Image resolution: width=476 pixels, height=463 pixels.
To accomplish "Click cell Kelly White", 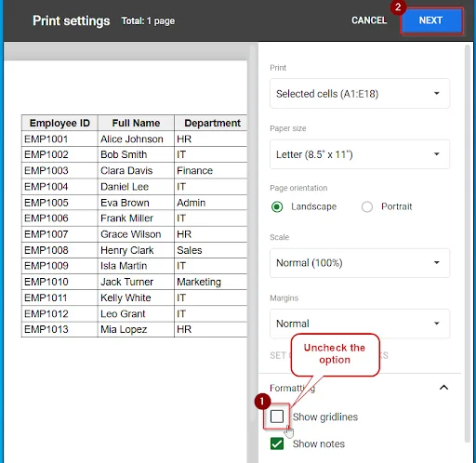I will click(x=136, y=298).
